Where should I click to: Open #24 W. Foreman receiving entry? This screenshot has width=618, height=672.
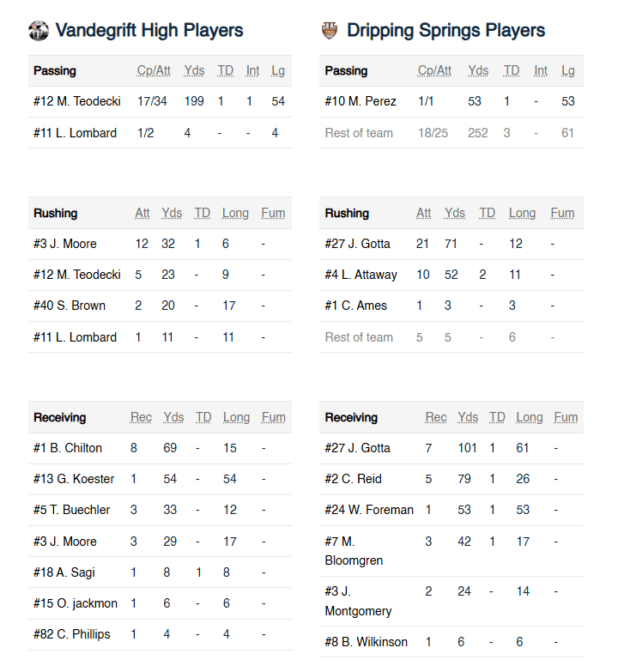[369, 510]
